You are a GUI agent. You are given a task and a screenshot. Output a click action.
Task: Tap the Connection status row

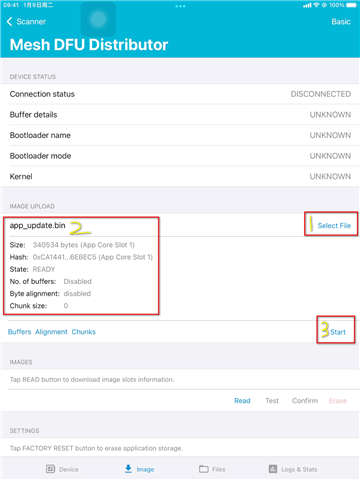click(x=180, y=94)
